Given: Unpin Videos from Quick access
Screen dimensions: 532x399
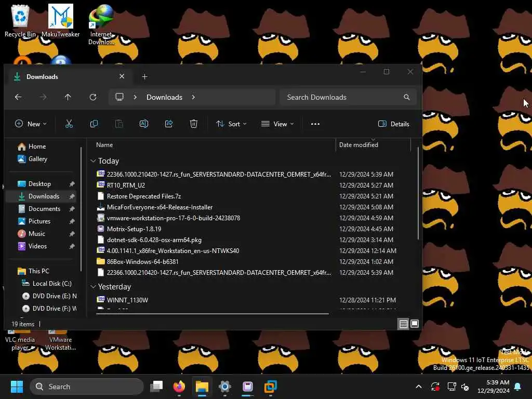Looking at the screenshot, I should [72, 246].
